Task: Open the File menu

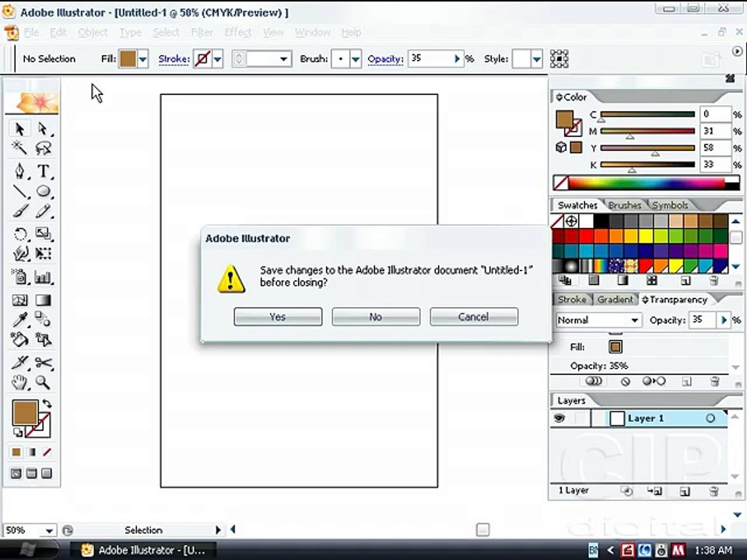Action: (x=31, y=33)
